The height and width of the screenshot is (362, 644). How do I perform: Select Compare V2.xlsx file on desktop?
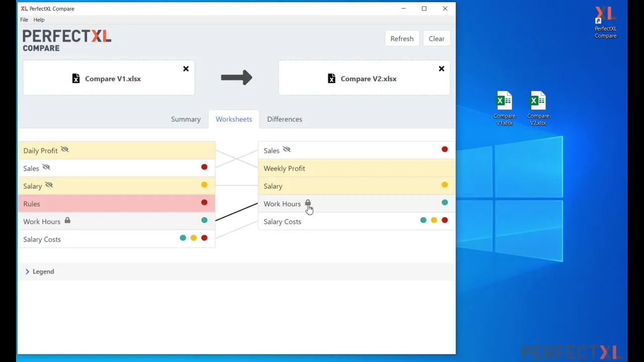pyautogui.click(x=538, y=109)
